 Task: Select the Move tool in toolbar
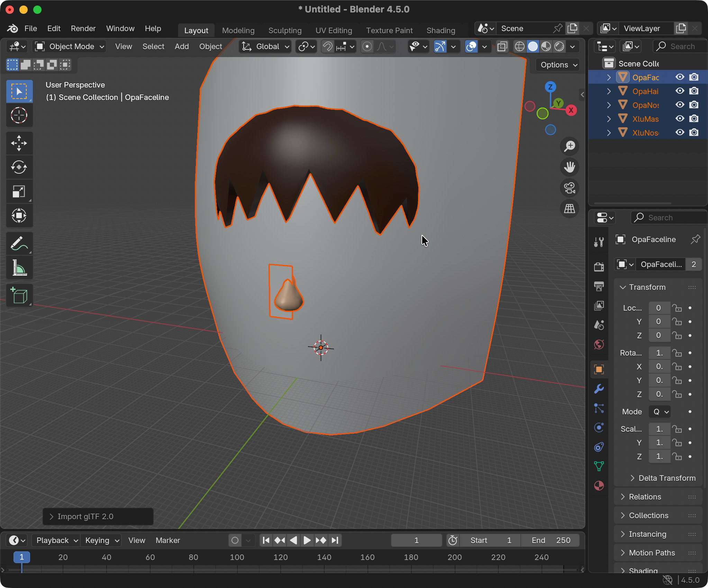pos(19,143)
